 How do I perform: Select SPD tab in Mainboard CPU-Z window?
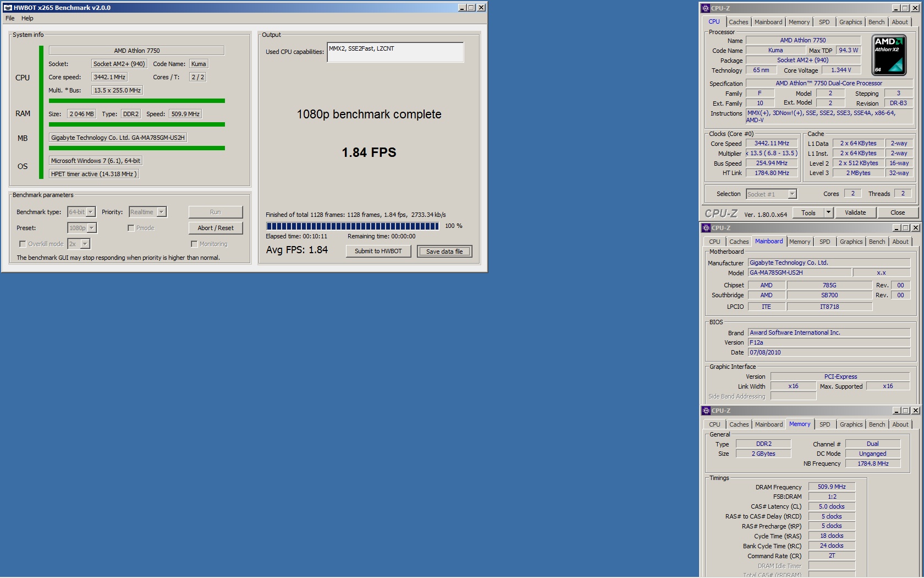(824, 242)
